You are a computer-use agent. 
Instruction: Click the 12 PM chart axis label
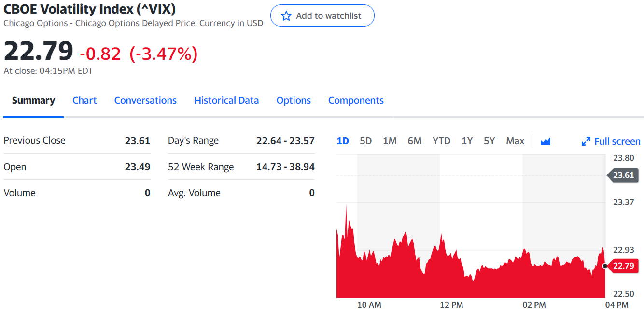coord(451,305)
